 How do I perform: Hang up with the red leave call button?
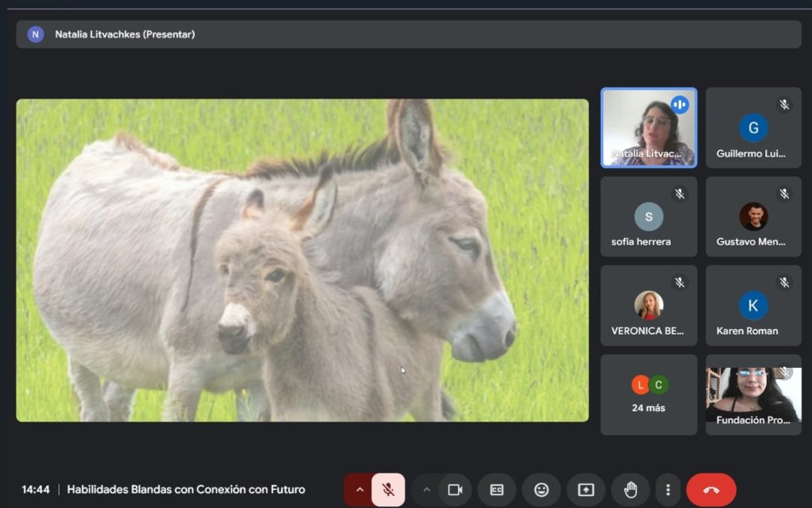(x=710, y=490)
